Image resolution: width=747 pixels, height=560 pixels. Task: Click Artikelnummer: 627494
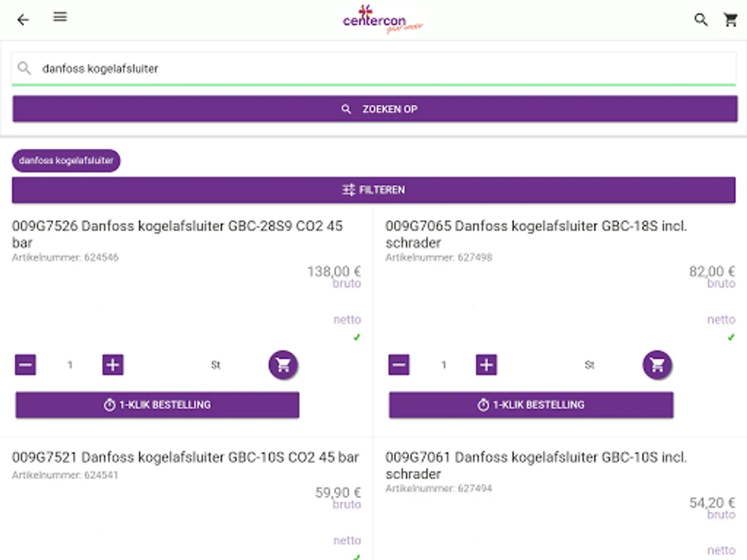(439, 488)
